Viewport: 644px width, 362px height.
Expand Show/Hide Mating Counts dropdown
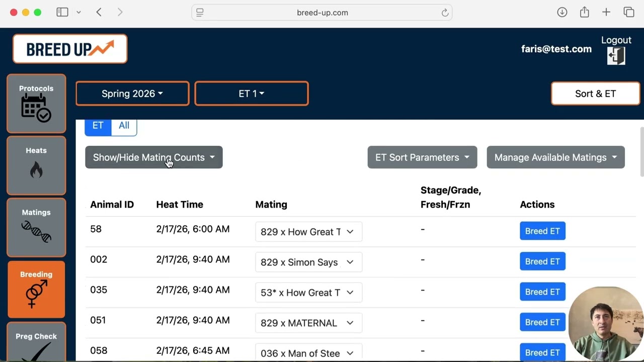[153, 157]
